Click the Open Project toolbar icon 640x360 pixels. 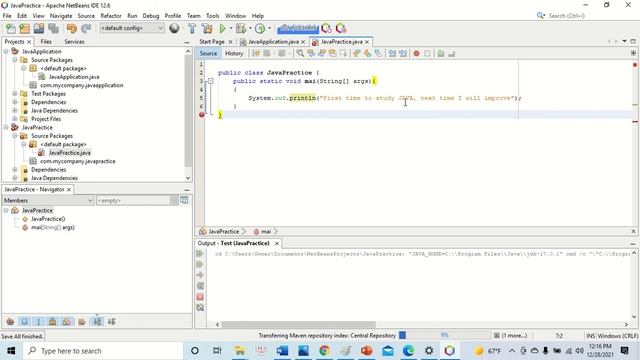point(39,28)
